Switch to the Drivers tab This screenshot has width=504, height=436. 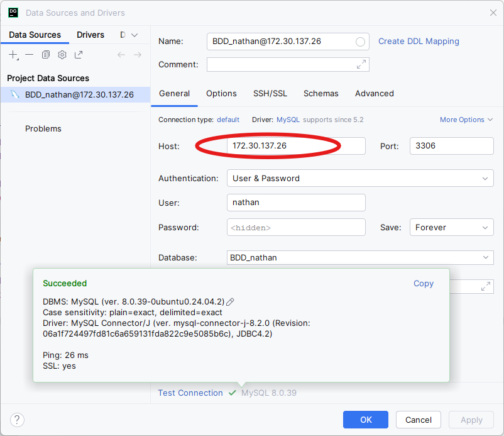(90, 35)
